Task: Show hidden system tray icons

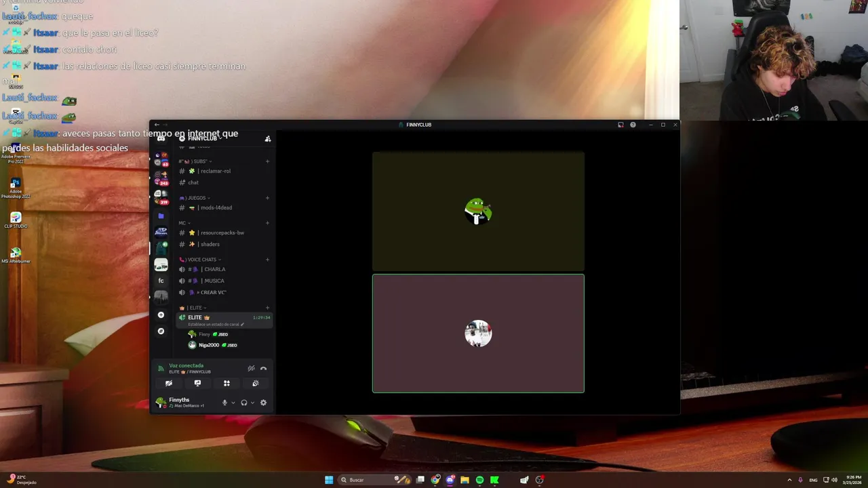Action: click(x=789, y=480)
